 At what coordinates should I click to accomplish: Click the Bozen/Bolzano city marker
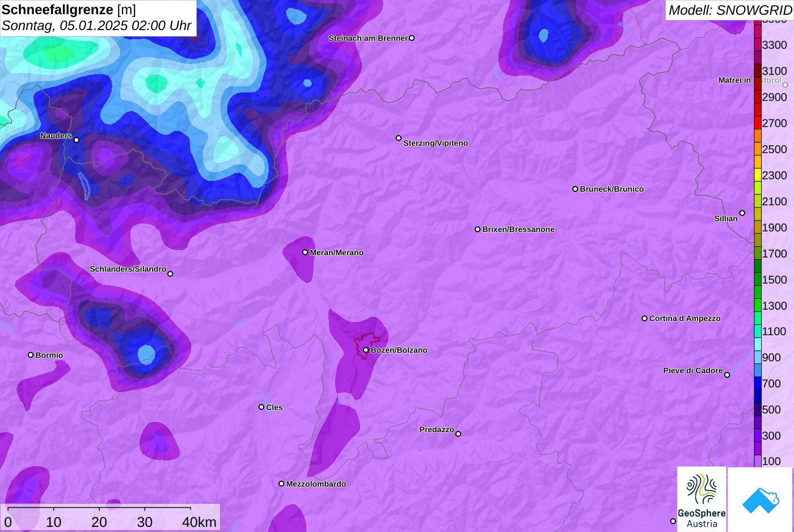click(366, 350)
